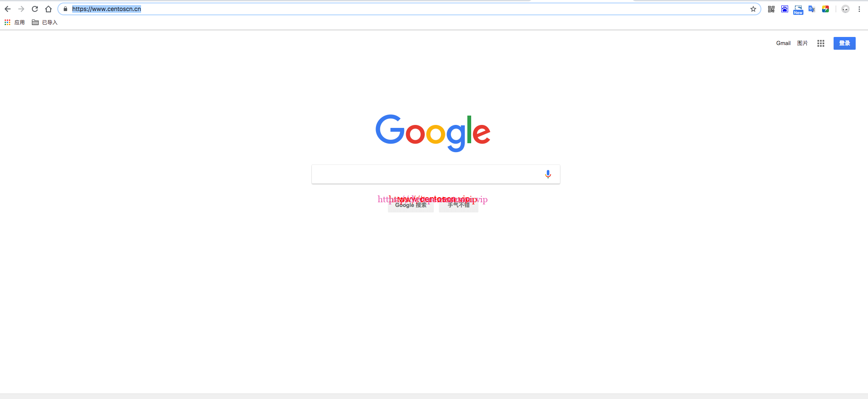Open the Google Translate extension

[x=812, y=9]
